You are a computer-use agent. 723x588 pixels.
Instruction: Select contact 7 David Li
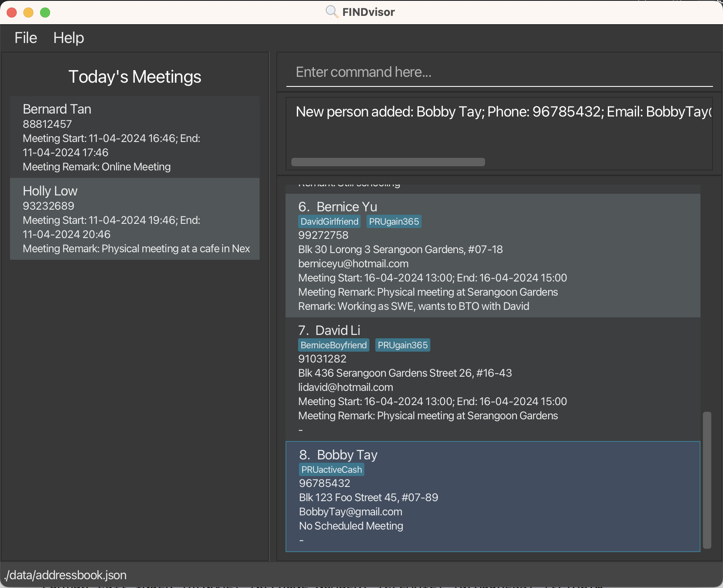(x=493, y=379)
